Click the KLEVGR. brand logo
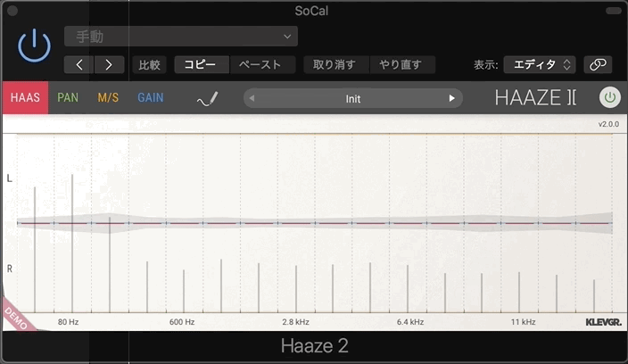The width and height of the screenshot is (628, 364). (x=604, y=322)
